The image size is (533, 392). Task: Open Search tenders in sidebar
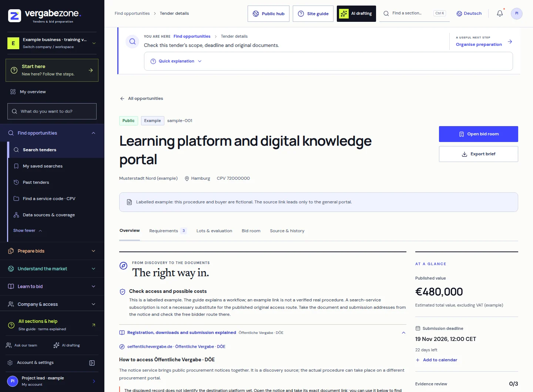pyautogui.click(x=56, y=150)
